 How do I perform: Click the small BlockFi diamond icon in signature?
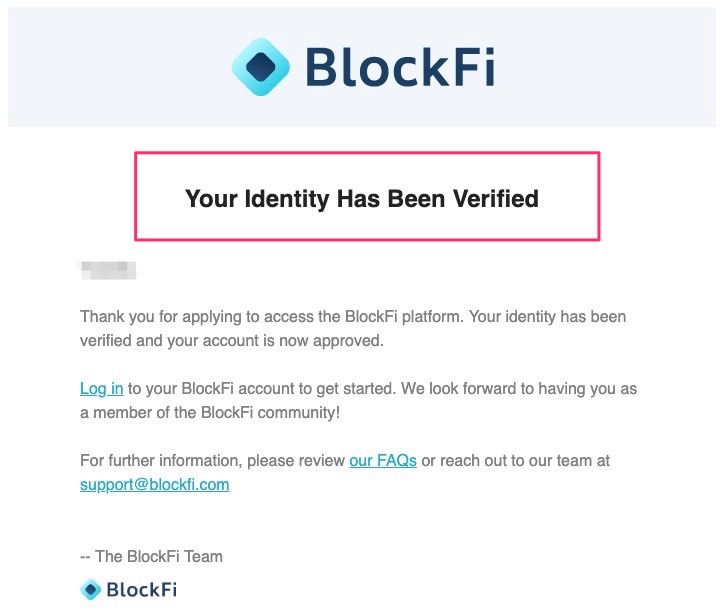[x=91, y=589]
